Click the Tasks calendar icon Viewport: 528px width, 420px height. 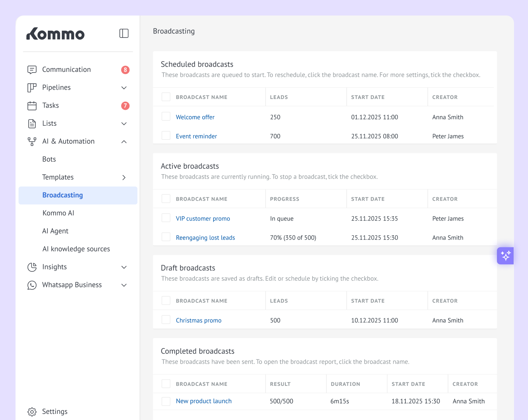click(32, 106)
